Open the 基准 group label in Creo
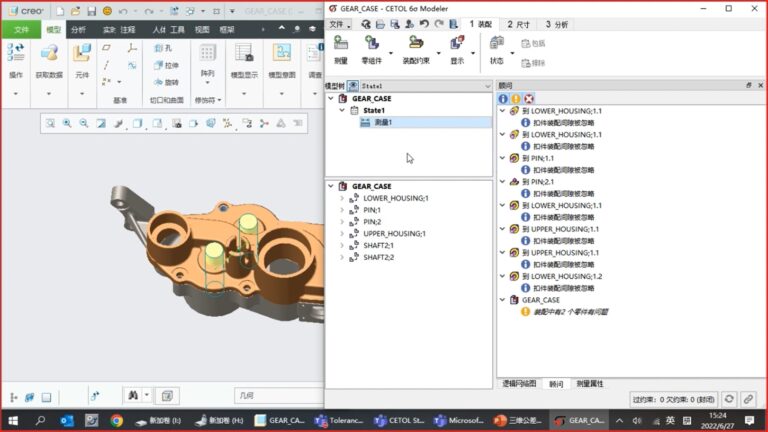Image resolution: width=768 pixels, height=432 pixels. [120, 100]
